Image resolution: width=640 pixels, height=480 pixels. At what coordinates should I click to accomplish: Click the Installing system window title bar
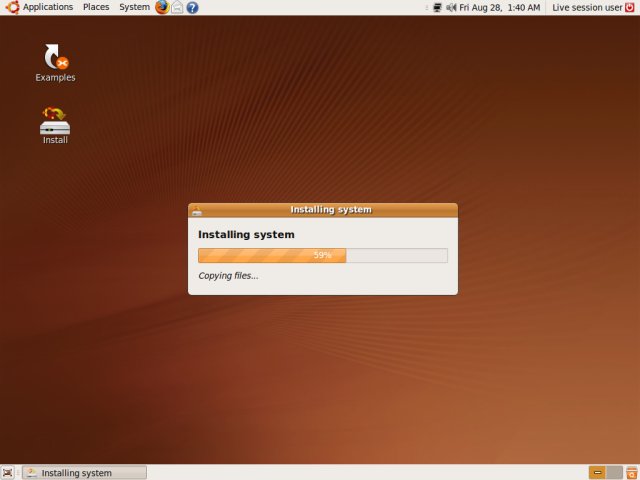click(323, 210)
